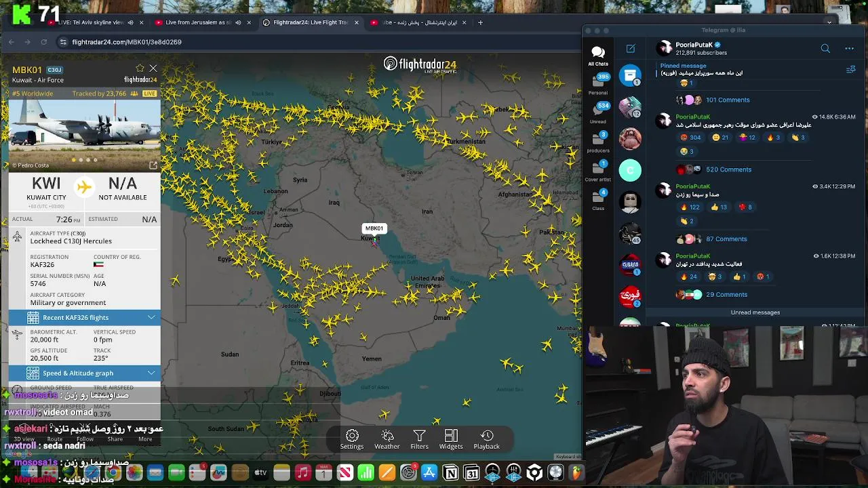
Task: Open Google Chrome from the dock
Action: click(113, 472)
